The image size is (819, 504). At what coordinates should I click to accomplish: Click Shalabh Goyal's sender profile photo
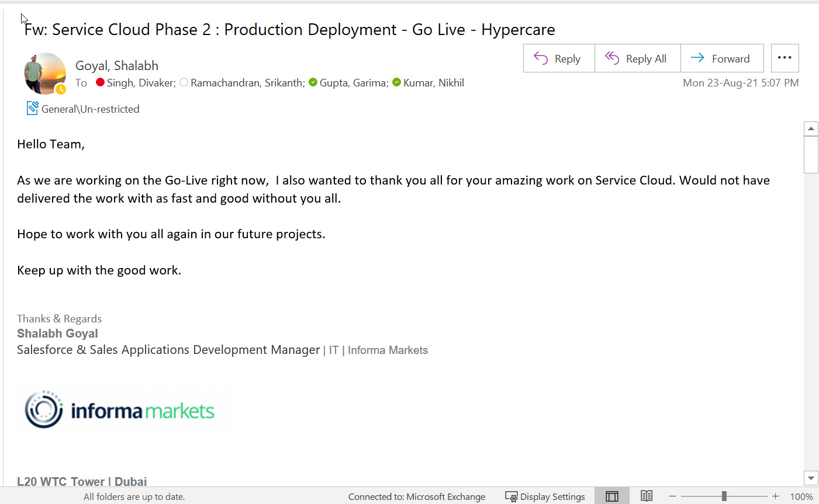coord(45,74)
